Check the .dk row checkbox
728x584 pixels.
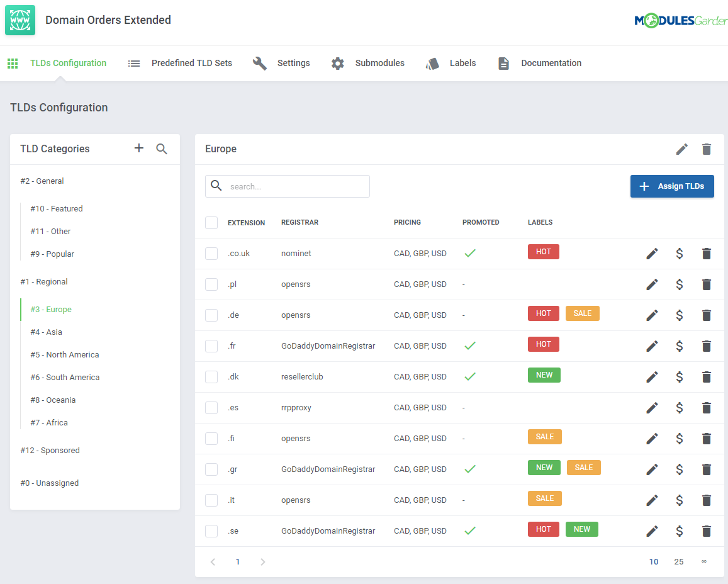point(211,377)
